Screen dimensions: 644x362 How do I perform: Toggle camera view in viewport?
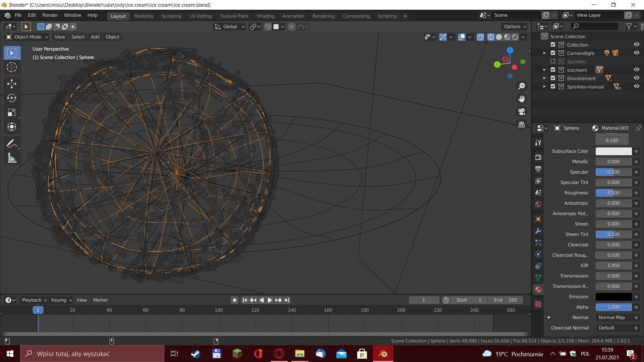click(521, 112)
